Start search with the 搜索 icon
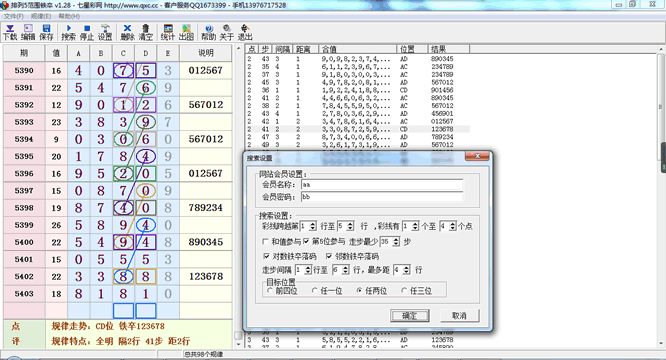666x360 pixels. tap(68, 32)
